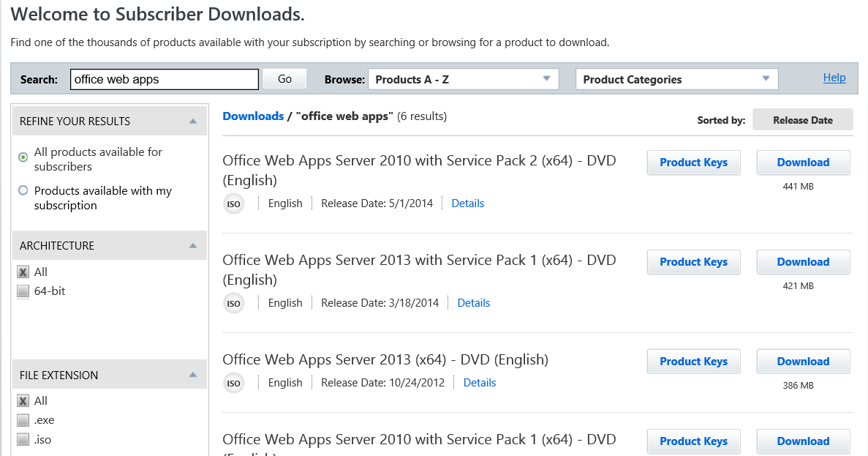Click Release Date: 5/1/2014 text
The height and width of the screenshot is (456, 868).
377,203
